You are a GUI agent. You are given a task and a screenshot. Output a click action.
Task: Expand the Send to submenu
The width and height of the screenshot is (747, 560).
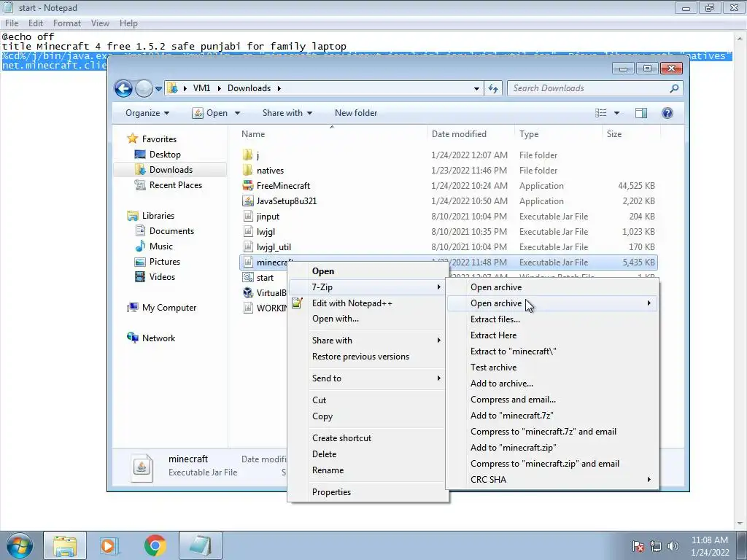coord(368,378)
